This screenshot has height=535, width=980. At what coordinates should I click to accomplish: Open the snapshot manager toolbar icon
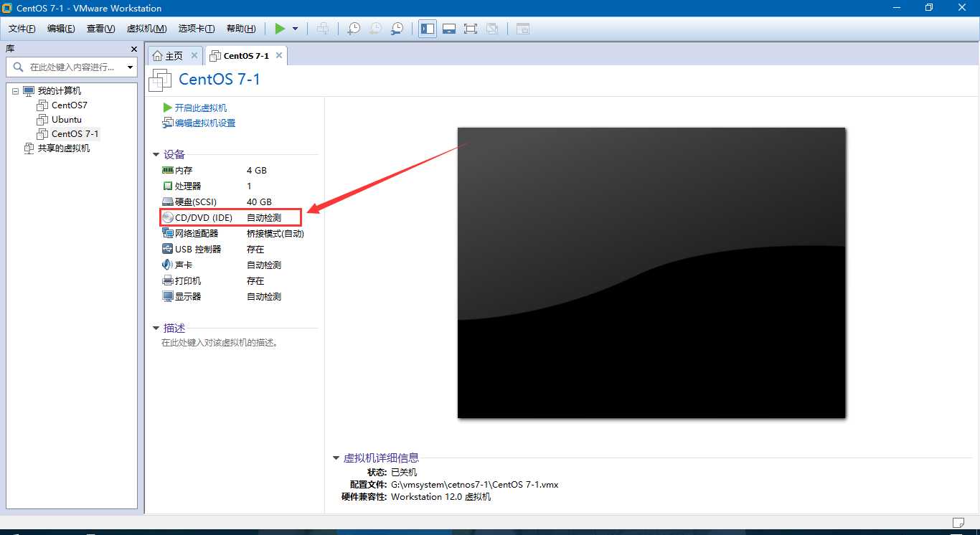[x=397, y=29]
